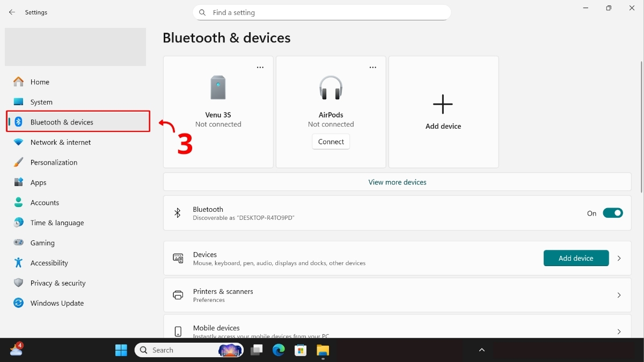
Task: Open Privacy & security settings
Action: pos(58,283)
